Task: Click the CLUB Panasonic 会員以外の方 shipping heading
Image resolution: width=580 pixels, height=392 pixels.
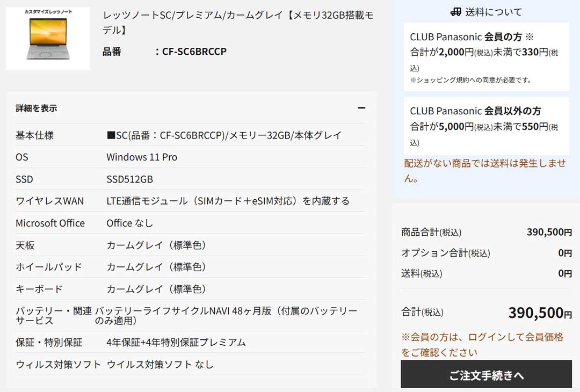Action: pos(475,111)
